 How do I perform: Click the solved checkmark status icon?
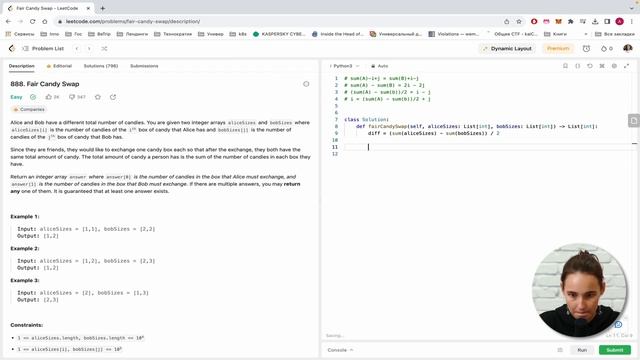point(33,97)
